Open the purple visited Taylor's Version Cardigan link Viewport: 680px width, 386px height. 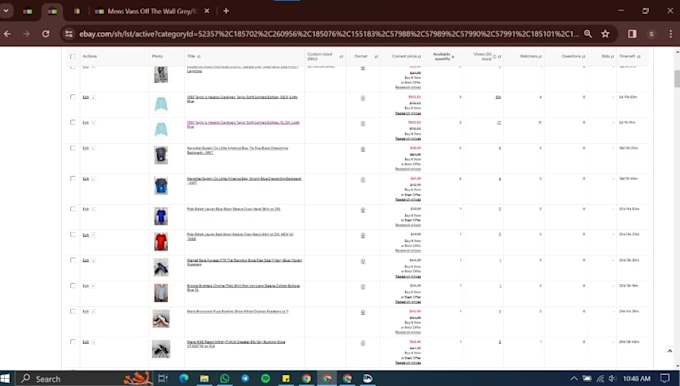tap(243, 124)
